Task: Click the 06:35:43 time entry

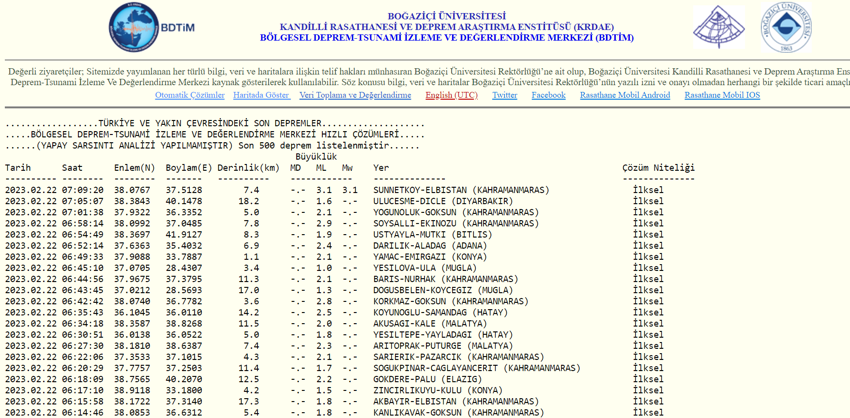Action: (83, 312)
